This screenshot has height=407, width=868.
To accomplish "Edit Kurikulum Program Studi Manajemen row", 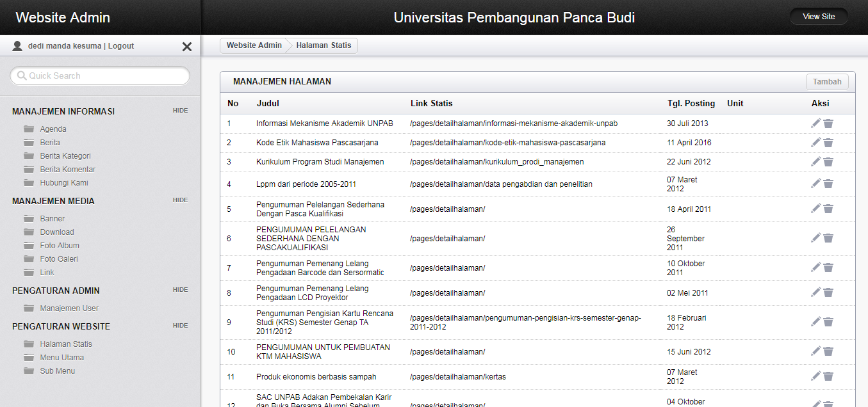I will [x=815, y=162].
